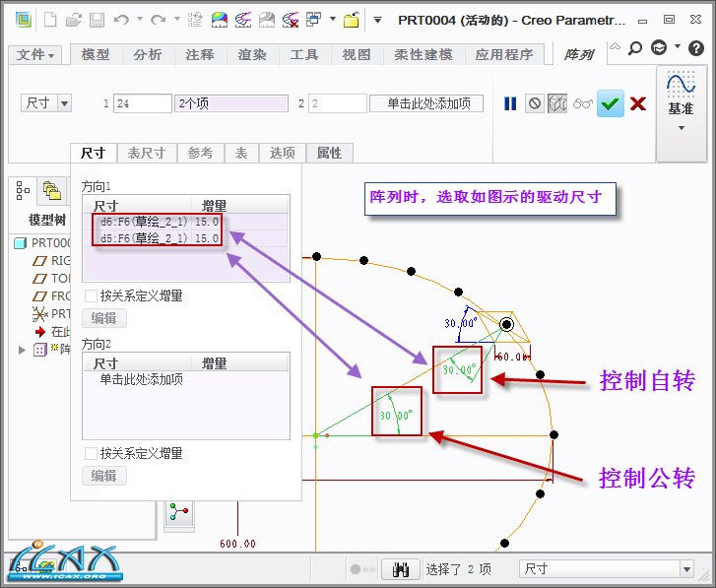716x588 pixels.
Task: Collapse the ribbon with up chevron
Action: point(616,46)
